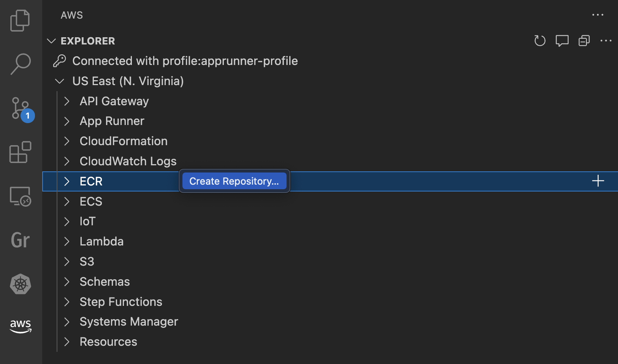The width and height of the screenshot is (618, 364).
Task: Expand the ECS node
Action: click(x=67, y=201)
